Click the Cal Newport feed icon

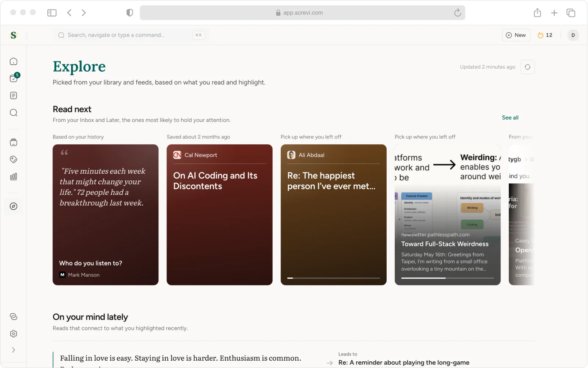pyautogui.click(x=177, y=155)
